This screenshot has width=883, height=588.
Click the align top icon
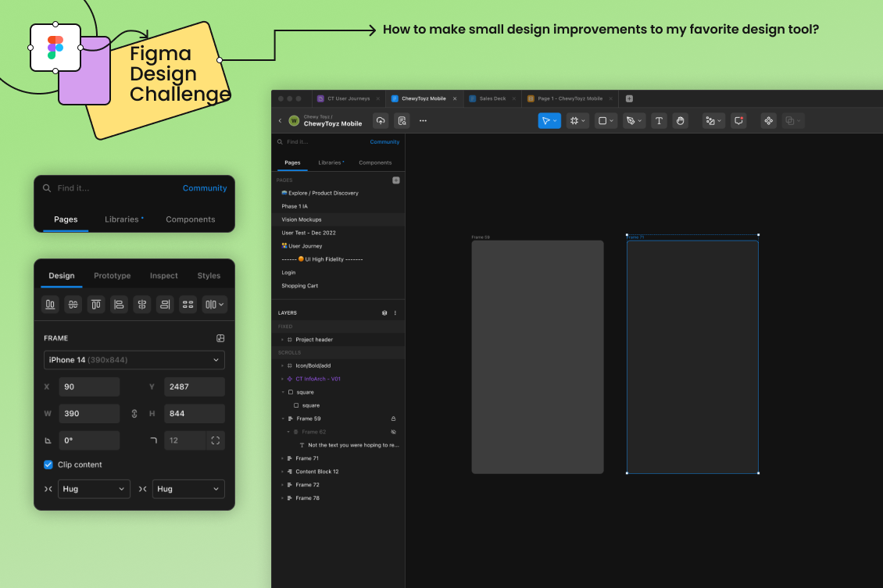coord(96,305)
